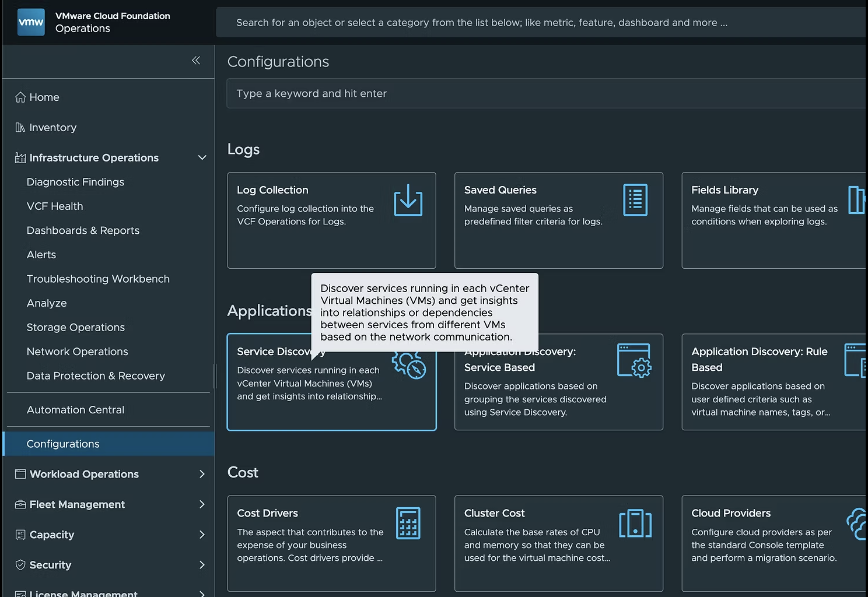The width and height of the screenshot is (868, 597).
Task: Collapse the Infrastructure Operations section
Action: click(202, 158)
